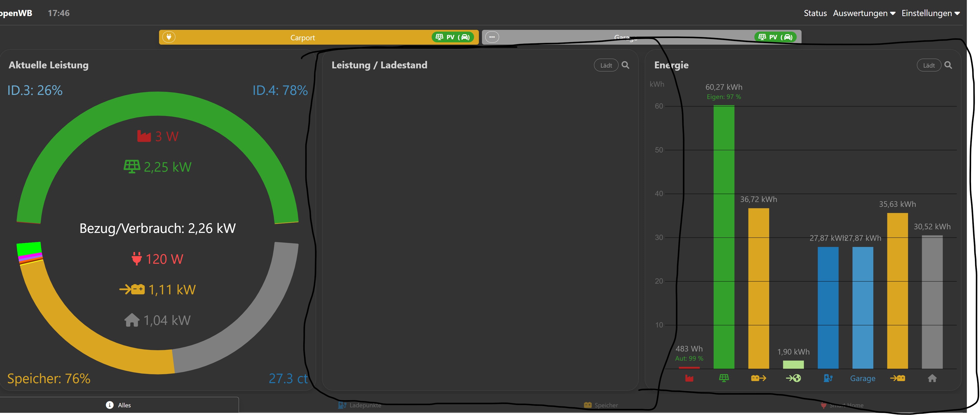Expand the Auswertungen dropdown menu
The height and width of the screenshot is (415, 980).
[x=864, y=13]
